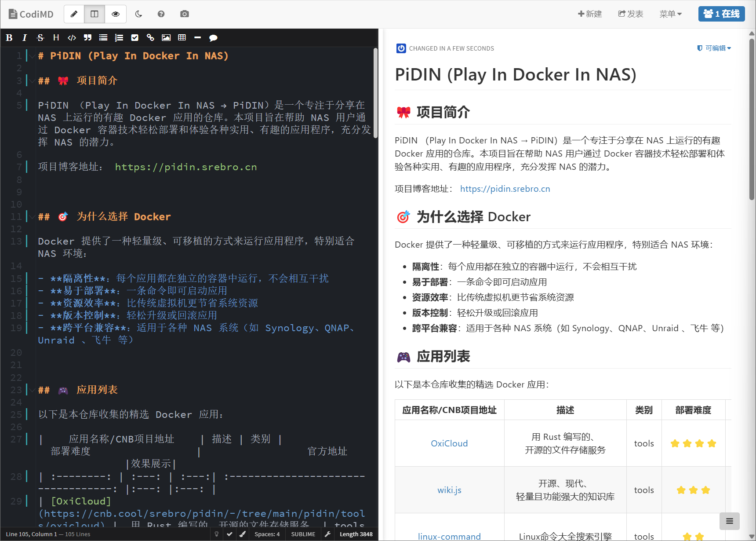Click the 新建 new note button
Screen dimensions: 756x541
(x=590, y=14)
